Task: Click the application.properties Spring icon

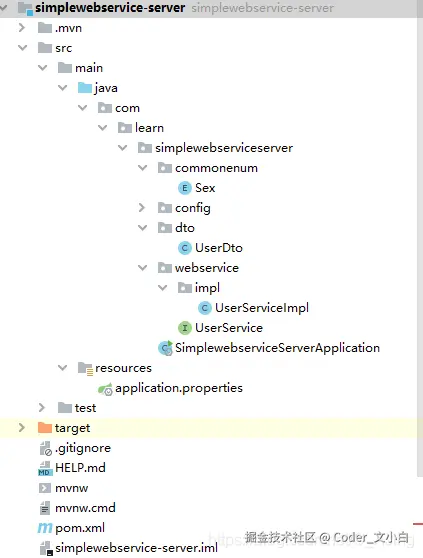Action: point(105,389)
